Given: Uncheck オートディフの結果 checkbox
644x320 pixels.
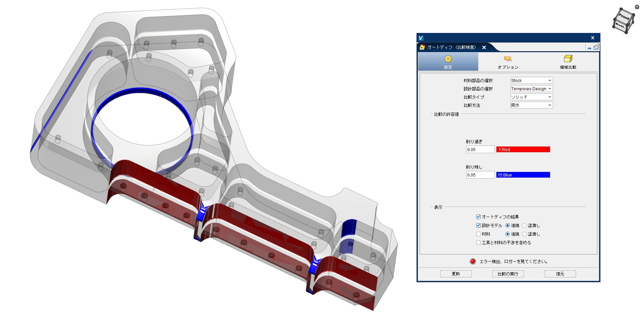Looking at the screenshot, I should click(x=478, y=217).
